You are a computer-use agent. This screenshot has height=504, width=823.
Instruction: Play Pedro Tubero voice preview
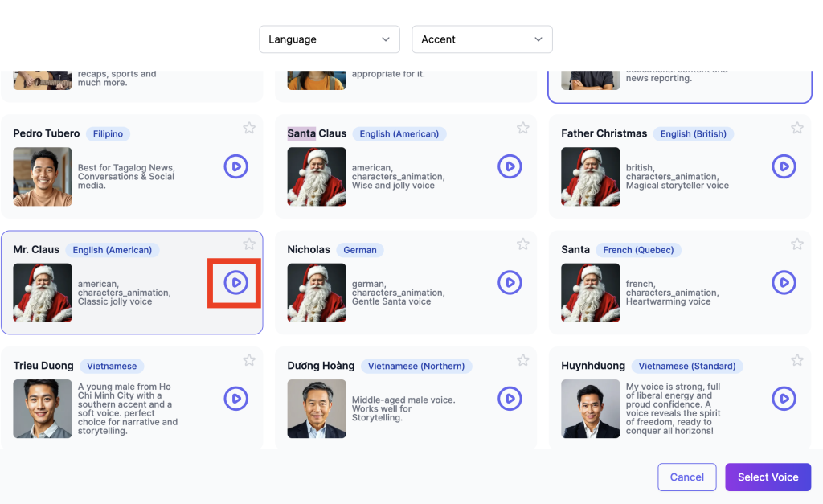[x=235, y=166]
